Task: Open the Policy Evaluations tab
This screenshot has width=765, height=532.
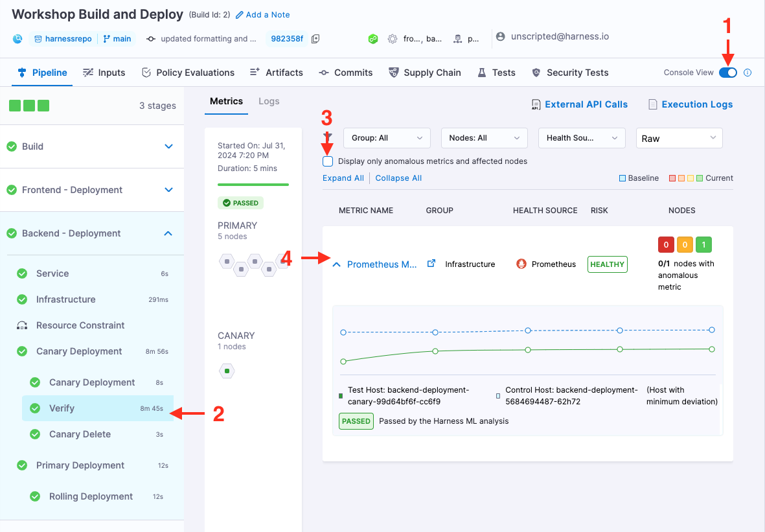Action: pyautogui.click(x=188, y=73)
